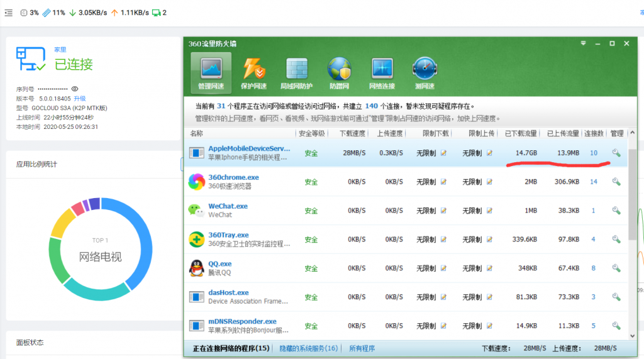Open the 网络连接 toolbar icon
Image resolution: width=644 pixels, height=359 pixels.
(382, 74)
